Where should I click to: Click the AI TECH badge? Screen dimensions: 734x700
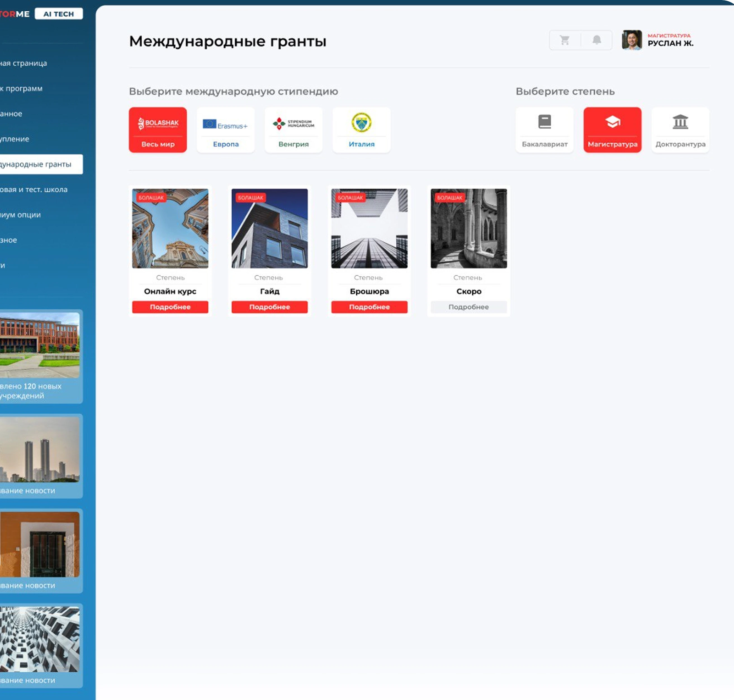click(x=59, y=14)
